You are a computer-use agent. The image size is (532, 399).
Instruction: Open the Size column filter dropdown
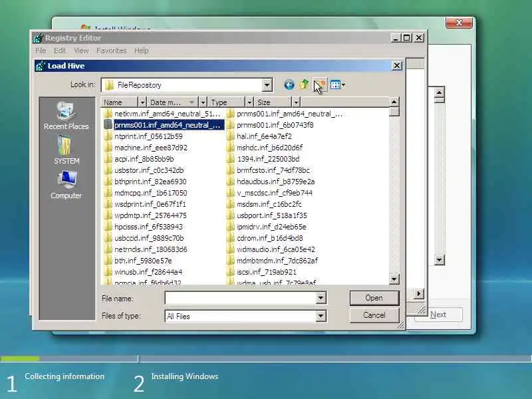(x=296, y=102)
